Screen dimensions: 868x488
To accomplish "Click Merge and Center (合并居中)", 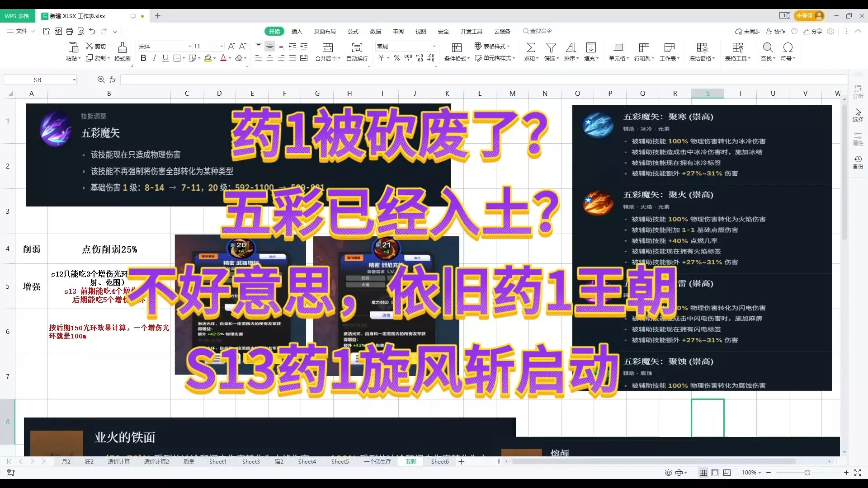I will click(x=328, y=52).
